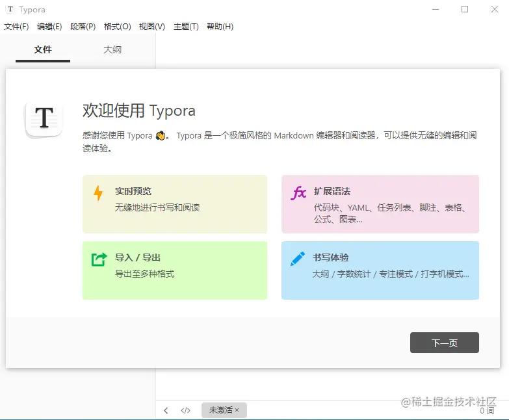The image size is (509, 420).
Task: Click the 欢迎使用 Typora heading
Action: [139, 111]
